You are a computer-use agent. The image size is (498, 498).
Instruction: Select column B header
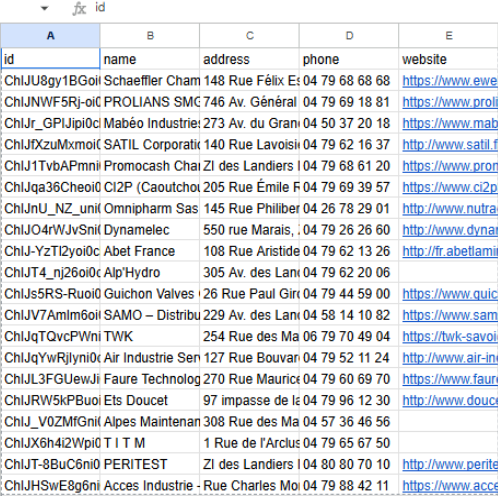click(150, 36)
